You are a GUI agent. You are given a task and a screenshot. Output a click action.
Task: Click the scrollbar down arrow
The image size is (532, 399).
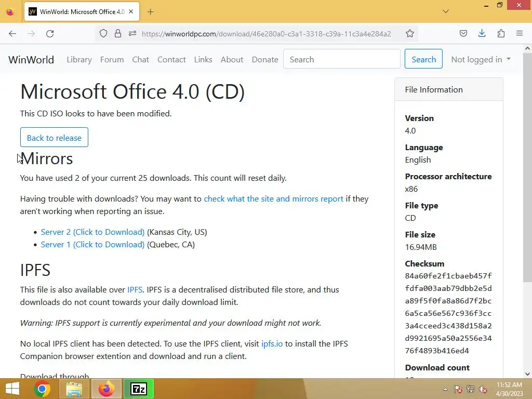click(x=527, y=374)
